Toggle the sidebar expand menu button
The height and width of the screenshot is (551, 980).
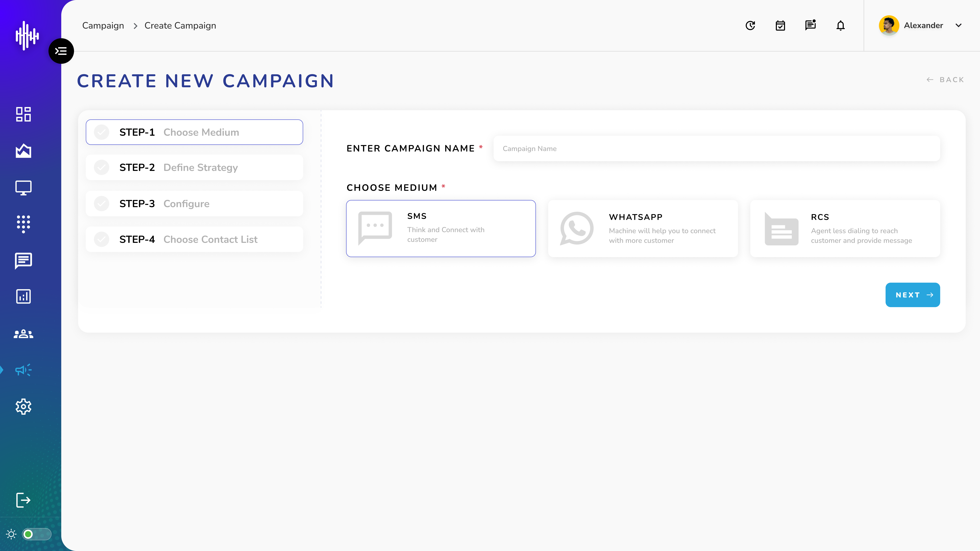pyautogui.click(x=61, y=51)
